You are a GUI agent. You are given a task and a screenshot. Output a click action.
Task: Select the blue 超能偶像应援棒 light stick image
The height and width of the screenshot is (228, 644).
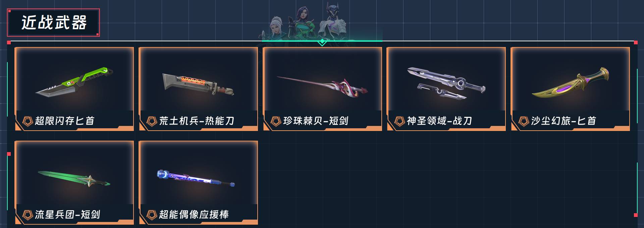coord(196,178)
